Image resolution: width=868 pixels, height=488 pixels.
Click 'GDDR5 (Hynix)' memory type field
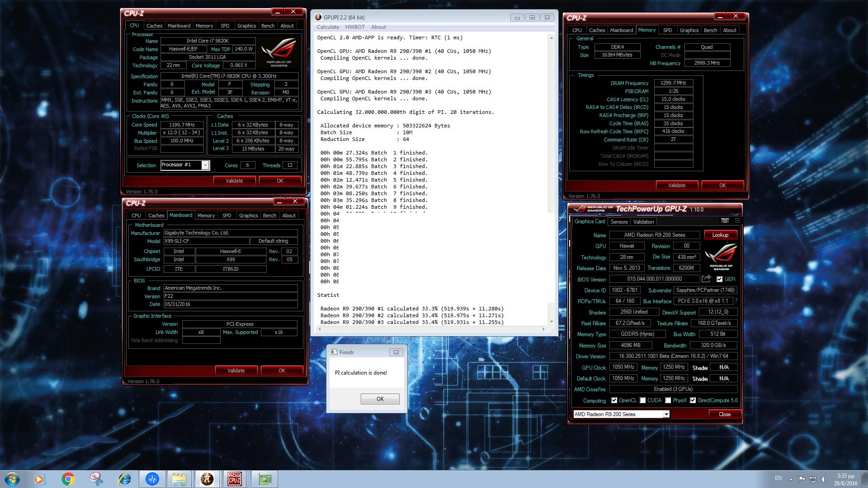click(x=637, y=334)
